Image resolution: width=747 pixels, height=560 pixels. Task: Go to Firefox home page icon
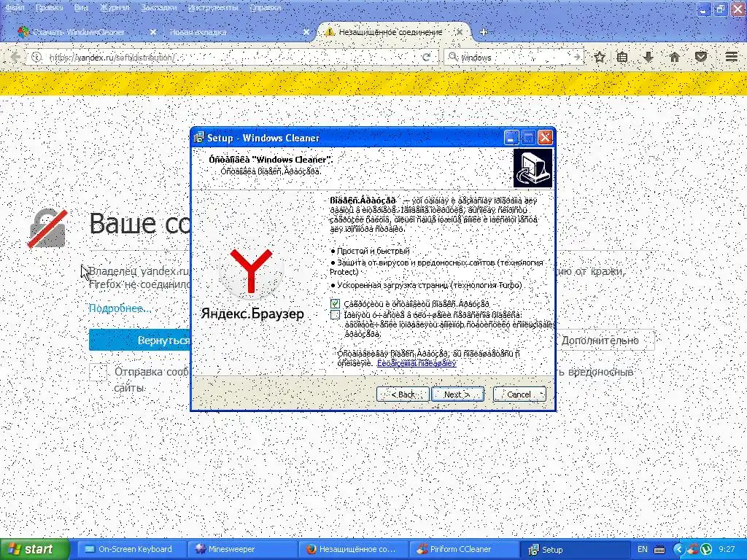point(674,57)
